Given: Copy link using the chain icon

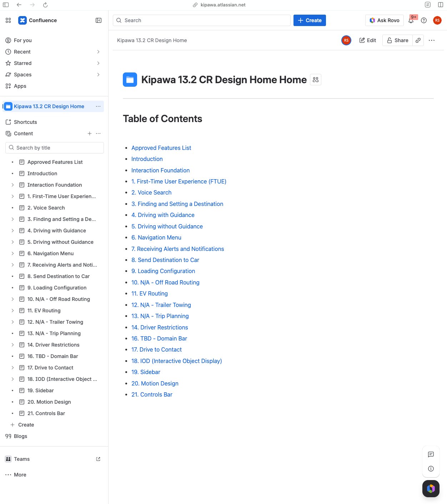Looking at the screenshot, I should click(x=418, y=40).
